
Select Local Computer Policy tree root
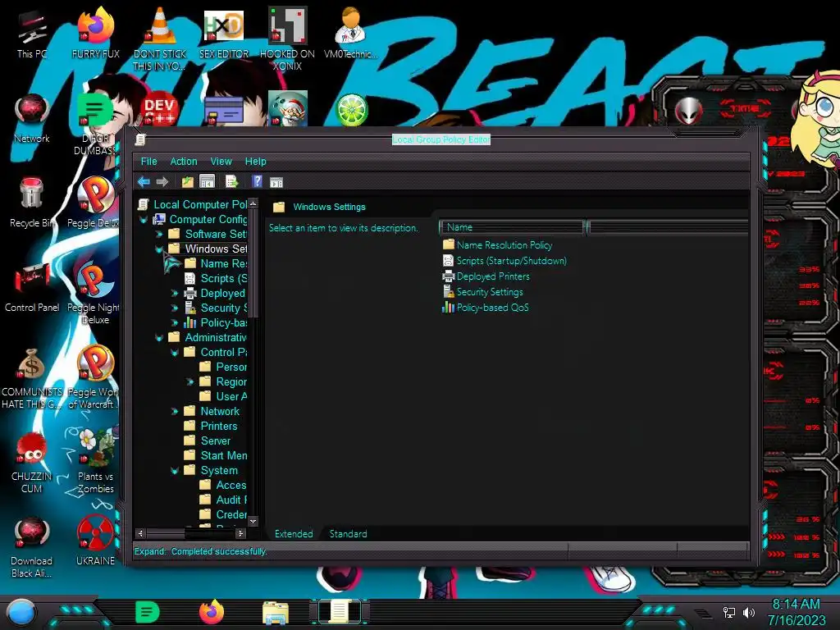[193, 204]
